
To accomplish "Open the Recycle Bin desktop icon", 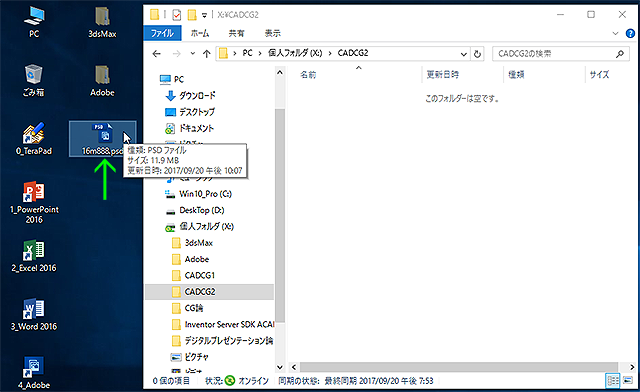I will pyautogui.click(x=33, y=80).
